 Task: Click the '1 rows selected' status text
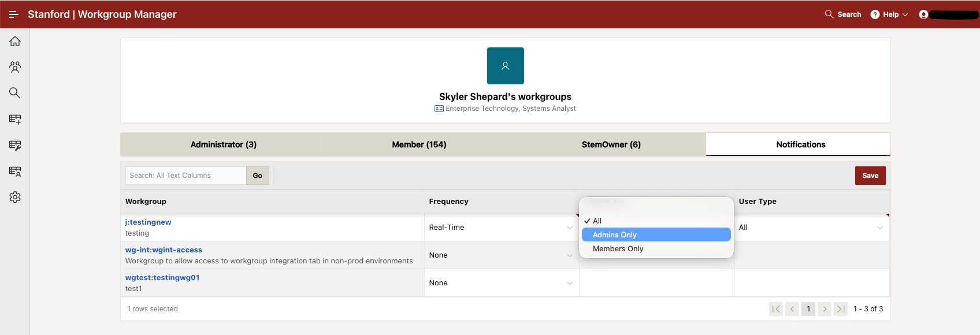[153, 309]
